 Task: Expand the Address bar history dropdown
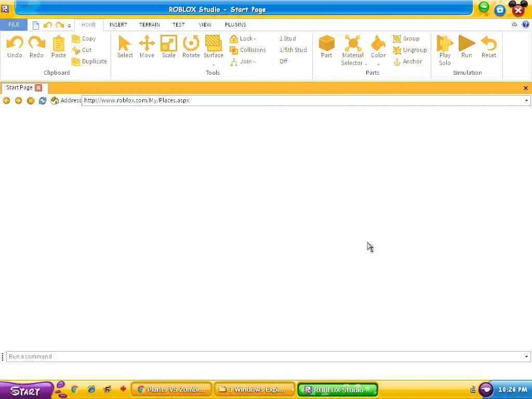coord(526,100)
